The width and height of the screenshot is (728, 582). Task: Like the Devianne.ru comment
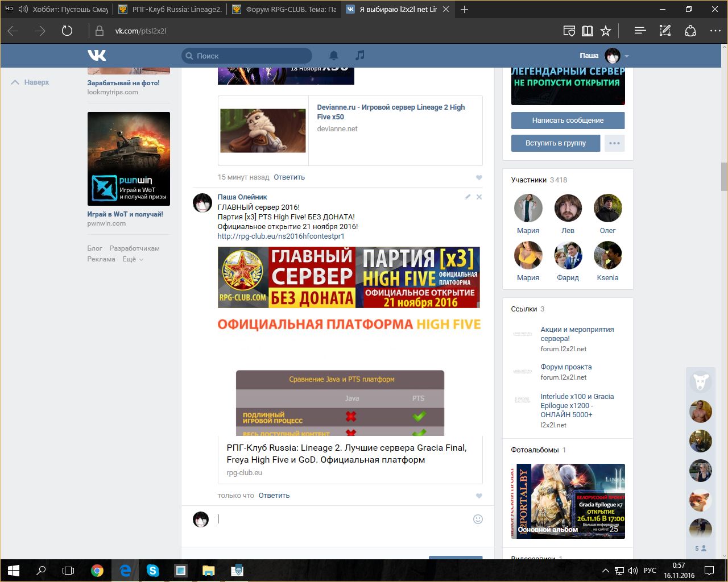coord(479,177)
